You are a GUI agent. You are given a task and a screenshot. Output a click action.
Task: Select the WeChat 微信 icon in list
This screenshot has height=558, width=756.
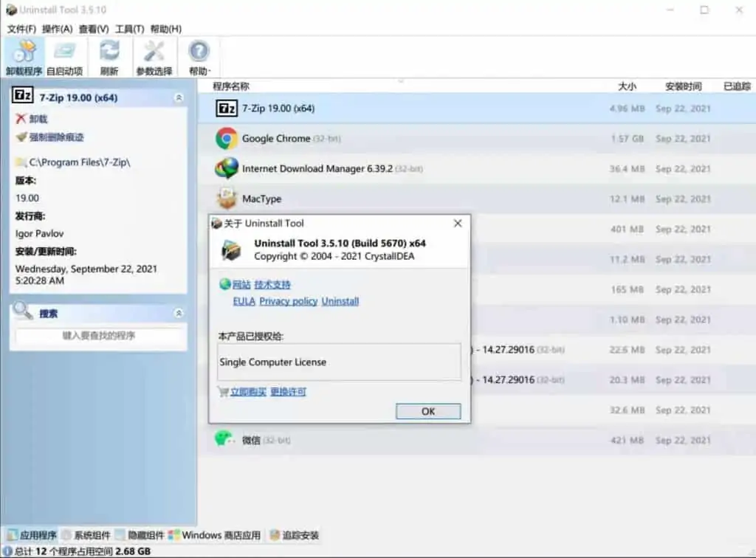tap(224, 439)
